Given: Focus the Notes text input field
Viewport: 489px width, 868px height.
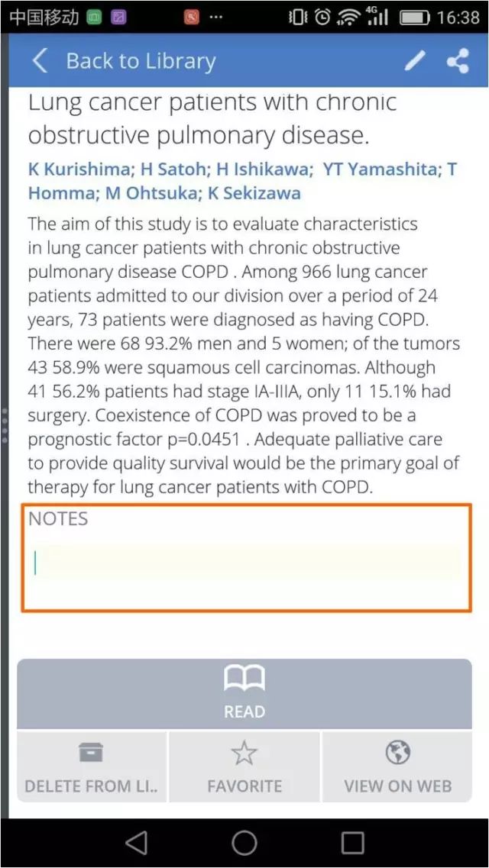Looking at the screenshot, I should point(247,557).
